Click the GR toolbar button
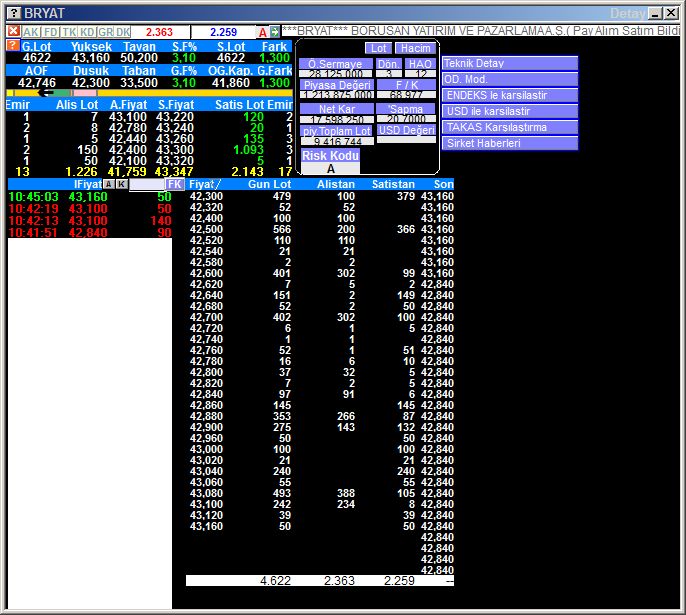686x615 pixels. click(105, 32)
